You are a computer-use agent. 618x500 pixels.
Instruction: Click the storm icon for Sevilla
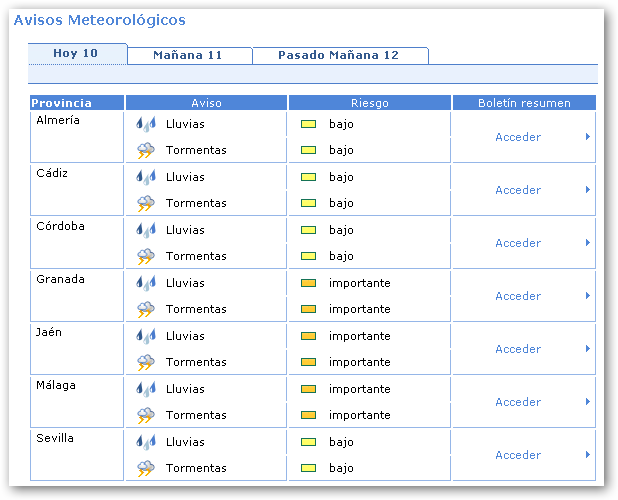click(x=146, y=469)
